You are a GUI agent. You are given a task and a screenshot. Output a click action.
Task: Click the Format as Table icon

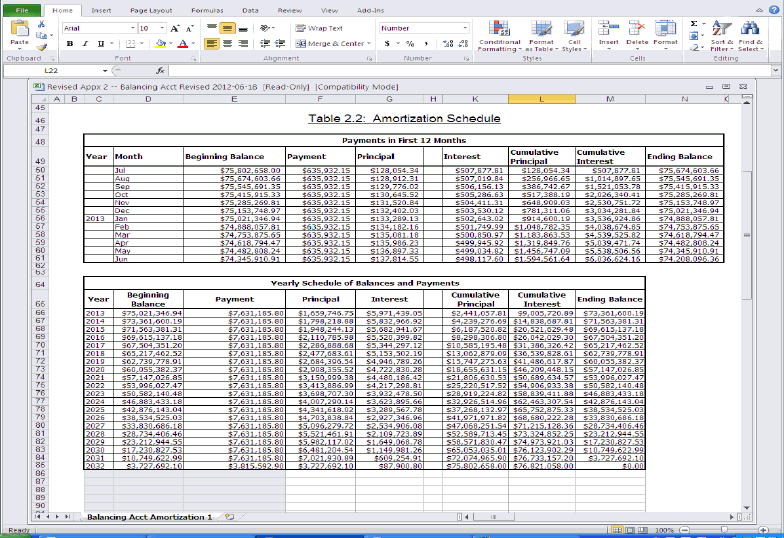(x=540, y=34)
